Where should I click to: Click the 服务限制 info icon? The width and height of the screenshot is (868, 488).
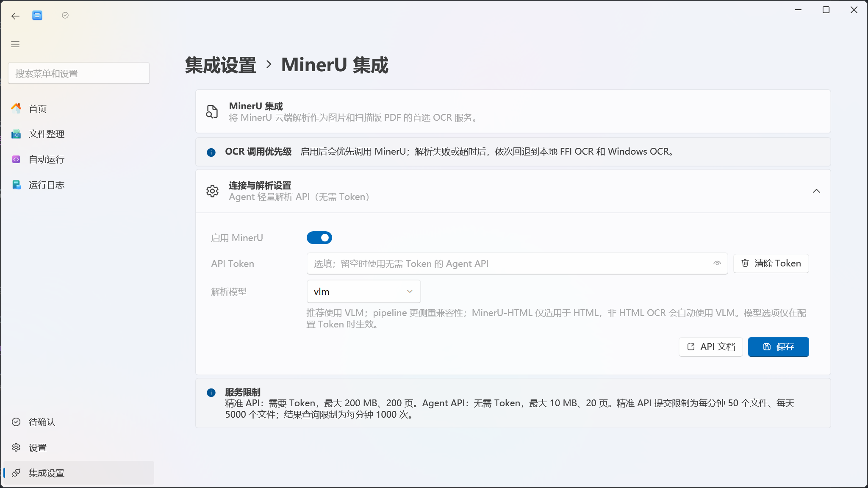coord(211,393)
